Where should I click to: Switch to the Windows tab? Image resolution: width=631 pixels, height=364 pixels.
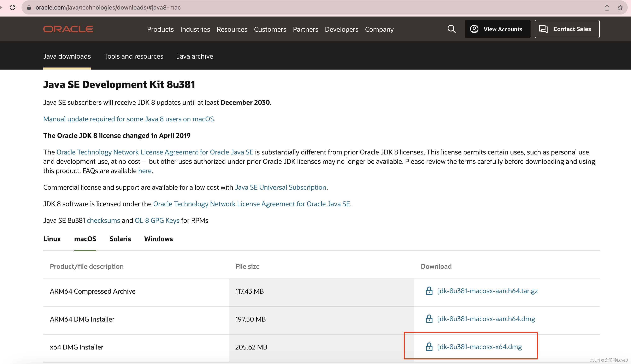coord(158,239)
